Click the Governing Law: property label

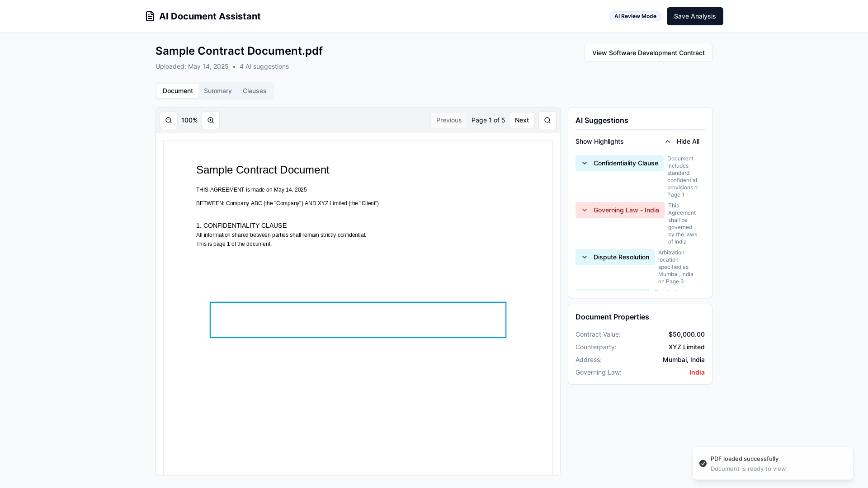pyautogui.click(x=598, y=372)
